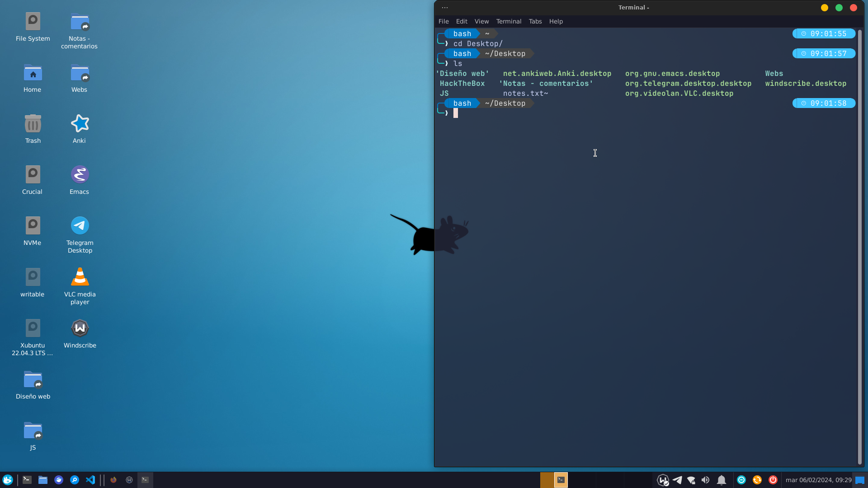Open Firefox from the bottom panel
The image size is (868, 488).
tap(113, 480)
